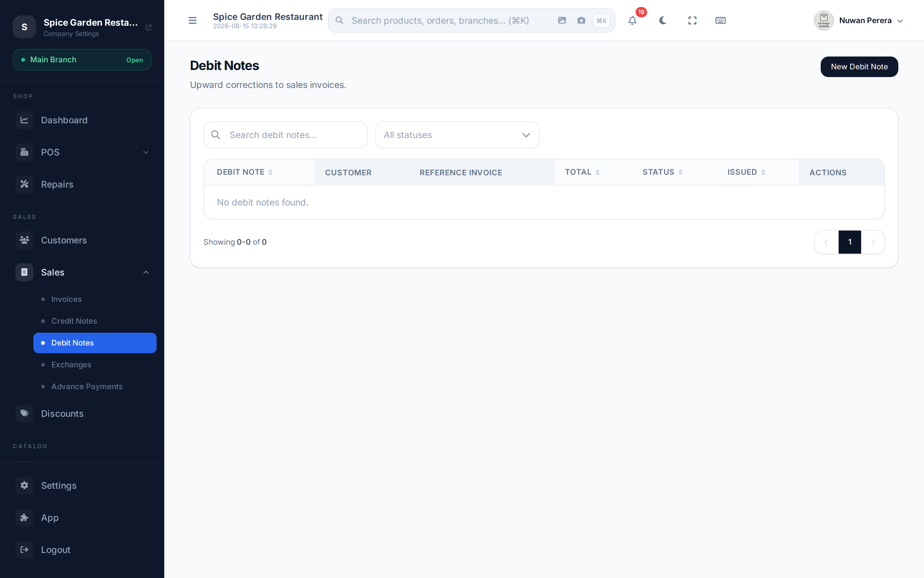The height and width of the screenshot is (578, 924).
Task: Toggle dark mode with the moon icon
Action: (663, 21)
